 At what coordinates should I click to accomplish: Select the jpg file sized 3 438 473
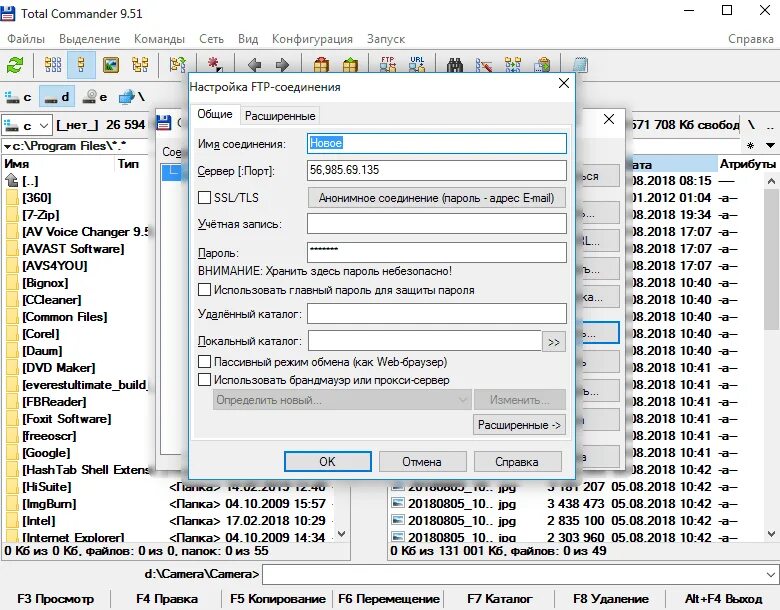pyautogui.click(x=565, y=504)
